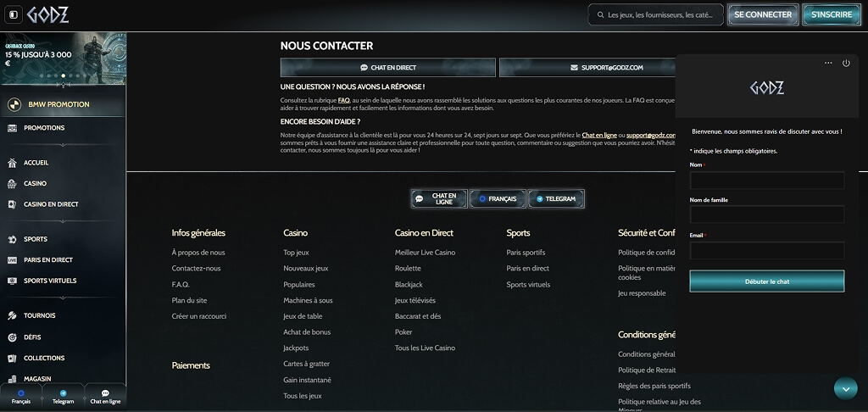Open Tous les Live Casino link
This screenshot has height=412, width=868.
pyautogui.click(x=426, y=348)
